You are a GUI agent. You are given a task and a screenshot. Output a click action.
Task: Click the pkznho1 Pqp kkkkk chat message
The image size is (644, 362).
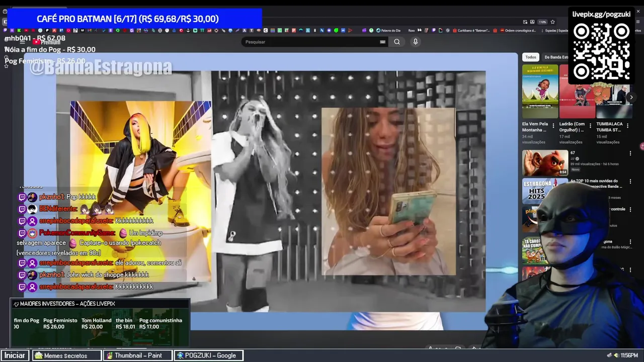tap(57, 197)
